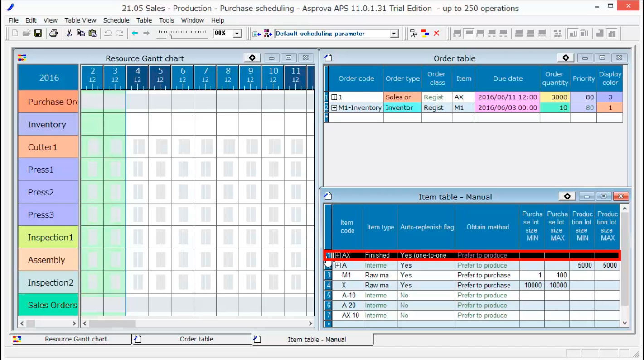This screenshot has width=644, height=360.
Task: Open the Default scheduling parameter dropdown
Action: (394, 34)
